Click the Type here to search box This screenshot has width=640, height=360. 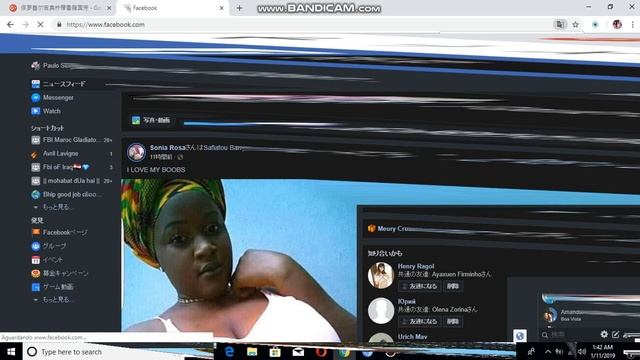point(118,351)
